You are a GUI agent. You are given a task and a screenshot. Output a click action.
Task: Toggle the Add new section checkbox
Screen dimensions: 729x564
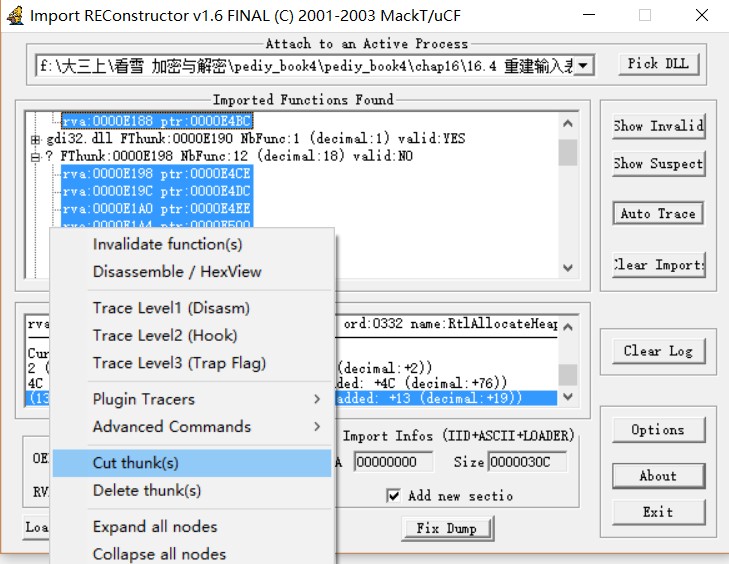(394, 495)
